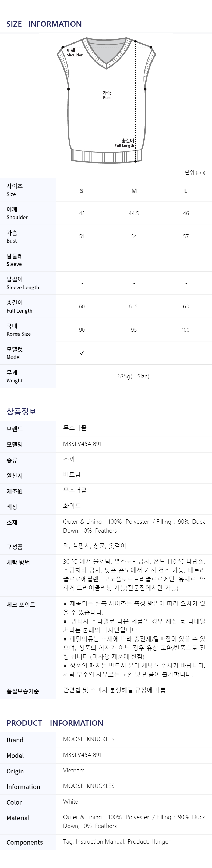Image resolution: width=212 pixels, height=868 pixels.
Task: Click the model-cut checkmark under S
Action: (x=82, y=353)
